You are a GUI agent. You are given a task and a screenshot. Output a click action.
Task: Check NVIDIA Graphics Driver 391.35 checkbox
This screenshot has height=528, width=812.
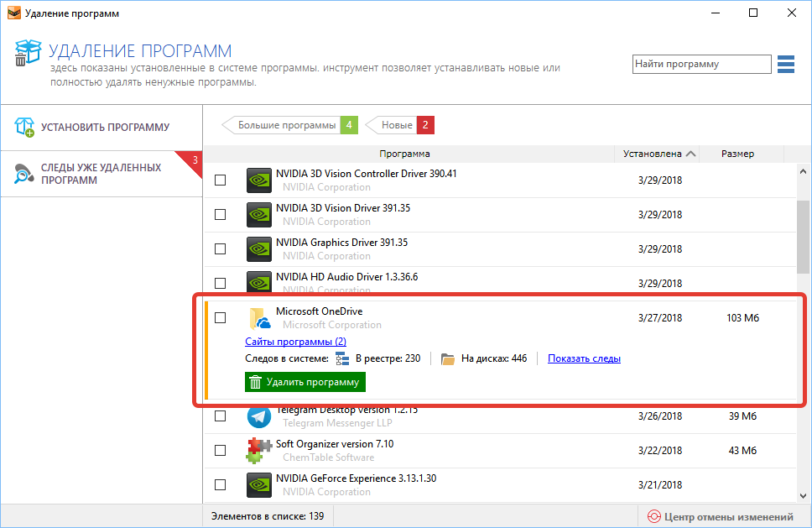[x=220, y=248]
